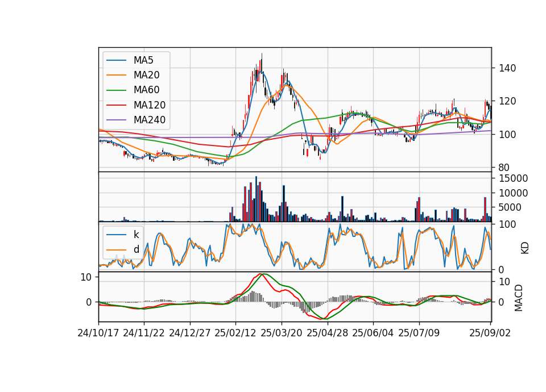
Task: Click the 120 price axis value
Action: coord(507,101)
